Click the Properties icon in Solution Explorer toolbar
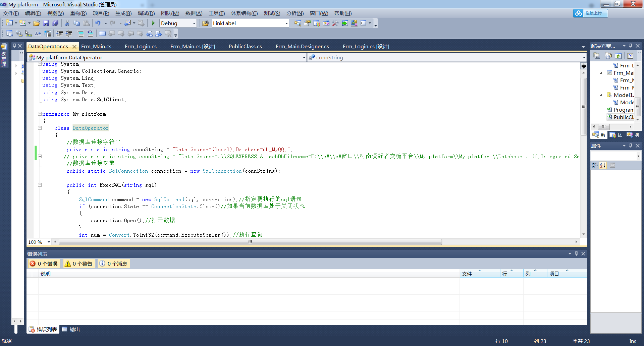The image size is (644, 346). tap(597, 56)
